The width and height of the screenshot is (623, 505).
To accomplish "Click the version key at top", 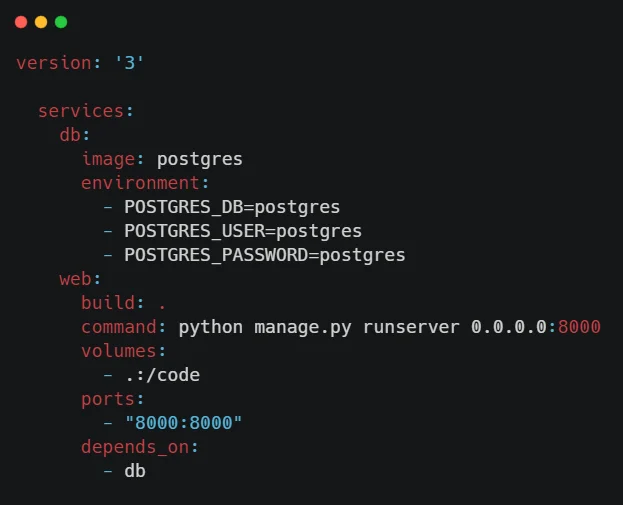I will pos(53,63).
